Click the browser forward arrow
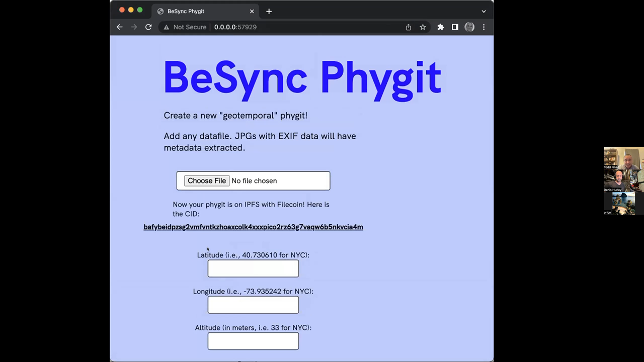This screenshot has width=644, height=362. click(134, 27)
